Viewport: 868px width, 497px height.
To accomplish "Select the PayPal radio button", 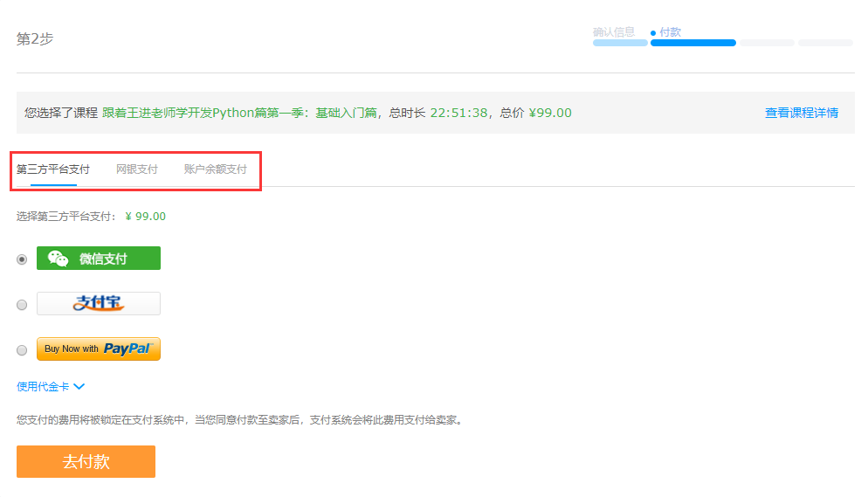I will [22, 350].
